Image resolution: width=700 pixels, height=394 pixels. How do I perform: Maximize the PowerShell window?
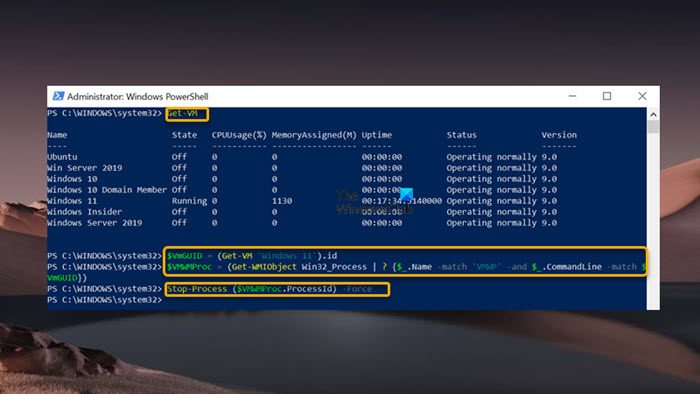607,96
